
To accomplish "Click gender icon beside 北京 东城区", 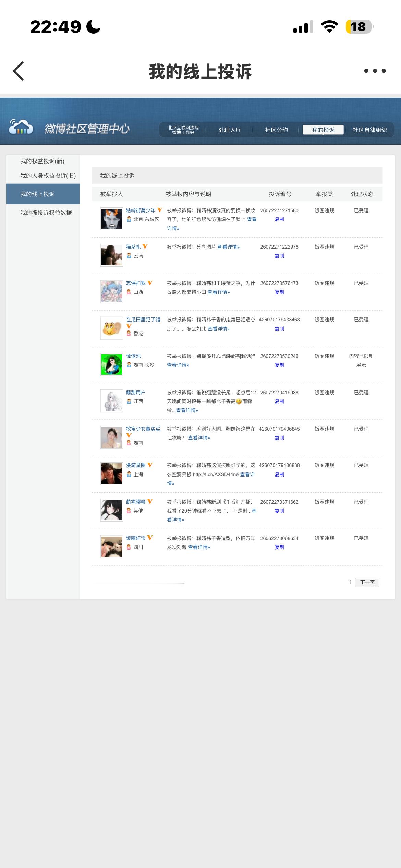I will tap(129, 219).
